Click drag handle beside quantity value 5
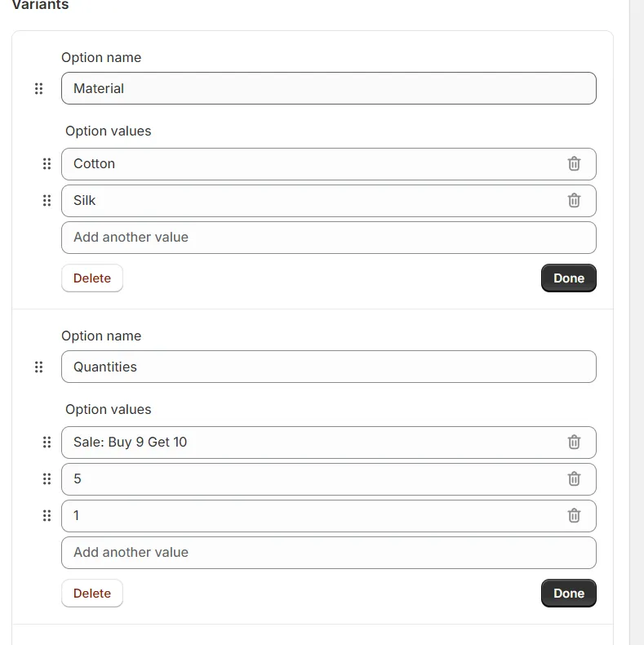The width and height of the screenshot is (644, 645). (47, 478)
